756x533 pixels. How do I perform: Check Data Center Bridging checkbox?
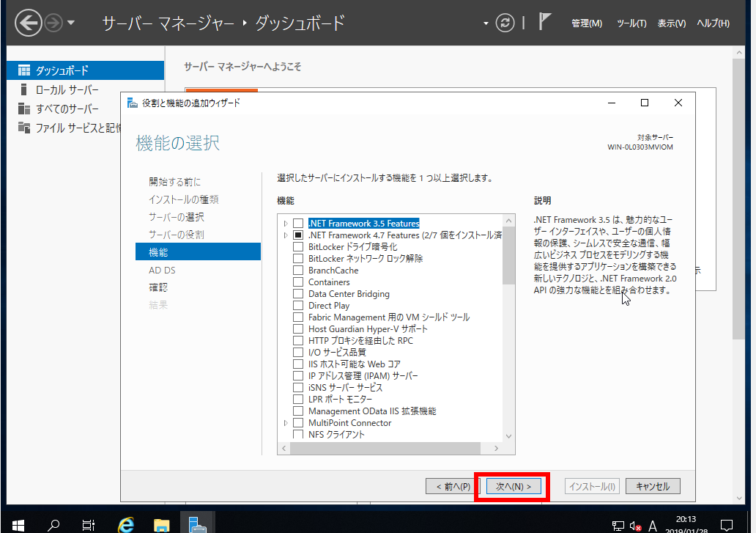click(298, 294)
